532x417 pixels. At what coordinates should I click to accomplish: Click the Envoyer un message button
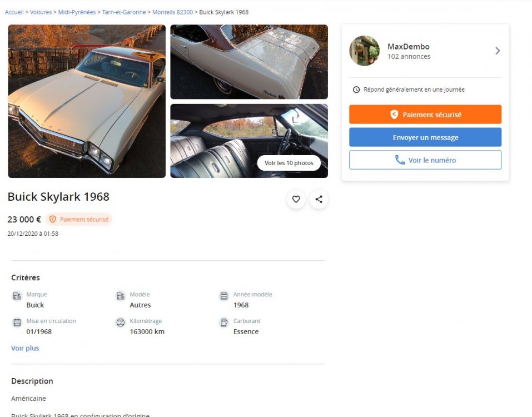tap(425, 137)
